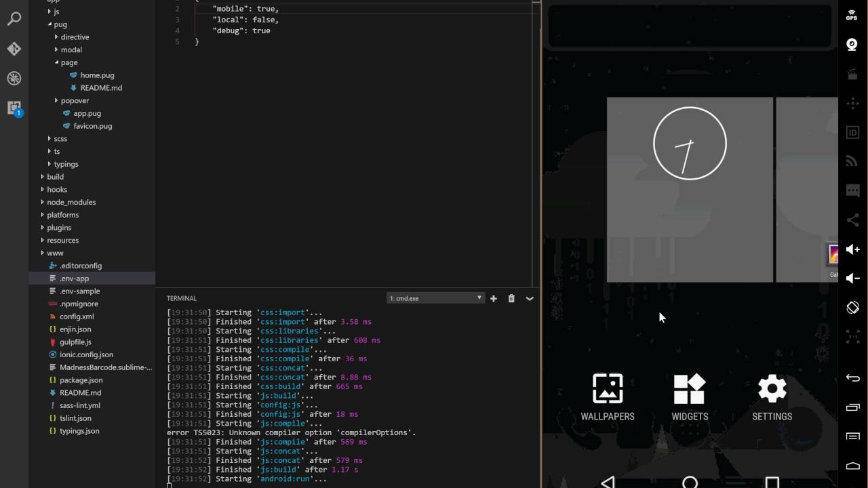Open .npmignore file

point(79,304)
